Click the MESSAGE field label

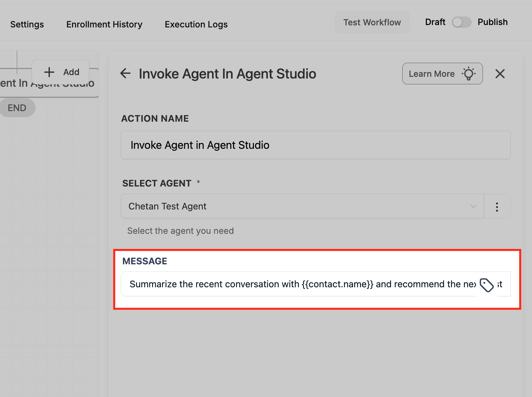coord(145,261)
